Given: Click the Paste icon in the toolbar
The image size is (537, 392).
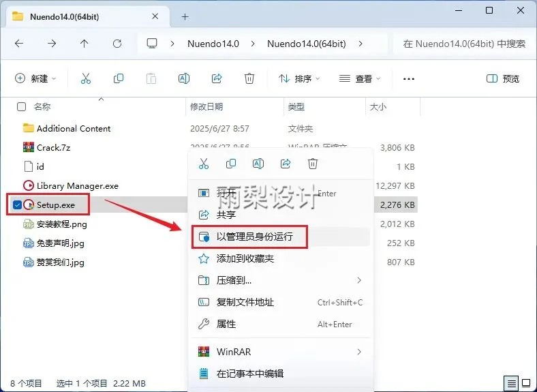Looking at the screenshot, I should coord(151,79).
